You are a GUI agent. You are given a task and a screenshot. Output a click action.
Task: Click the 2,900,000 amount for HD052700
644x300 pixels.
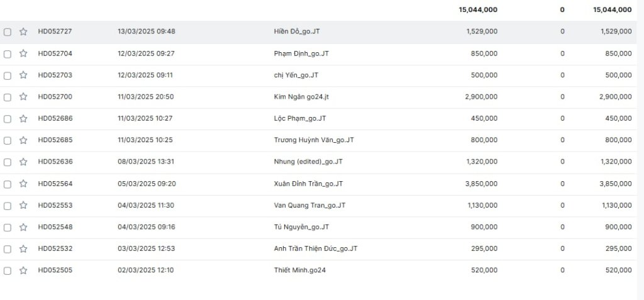click(x=482, y=97)
